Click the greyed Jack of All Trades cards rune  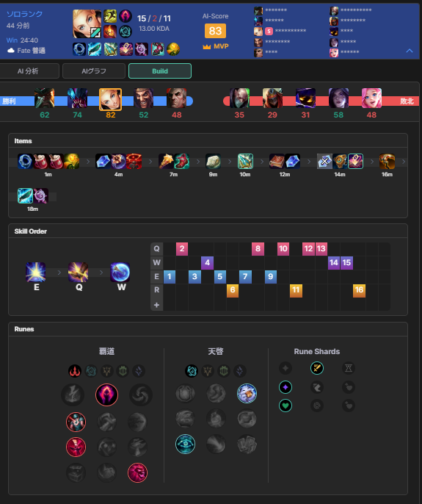coord(247,444)
